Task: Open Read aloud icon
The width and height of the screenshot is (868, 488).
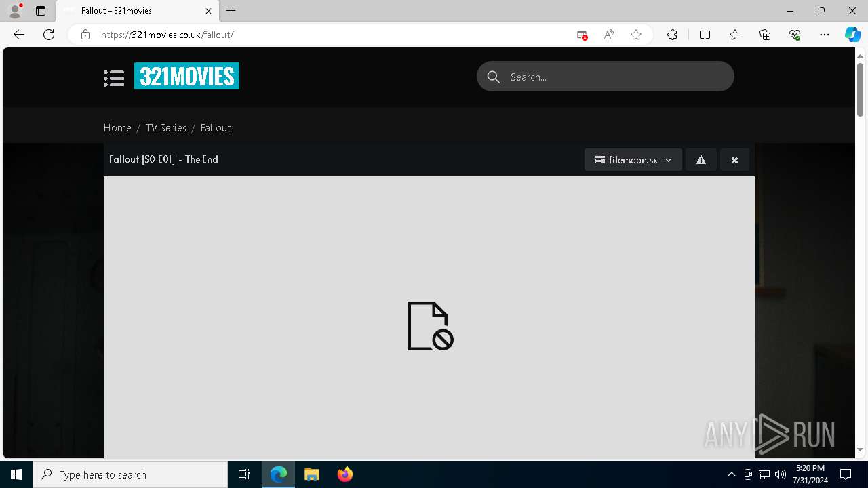Action: click(609, 35)
